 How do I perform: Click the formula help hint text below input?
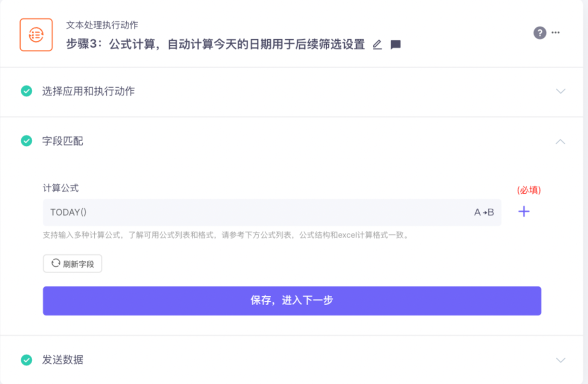(226, 235)
